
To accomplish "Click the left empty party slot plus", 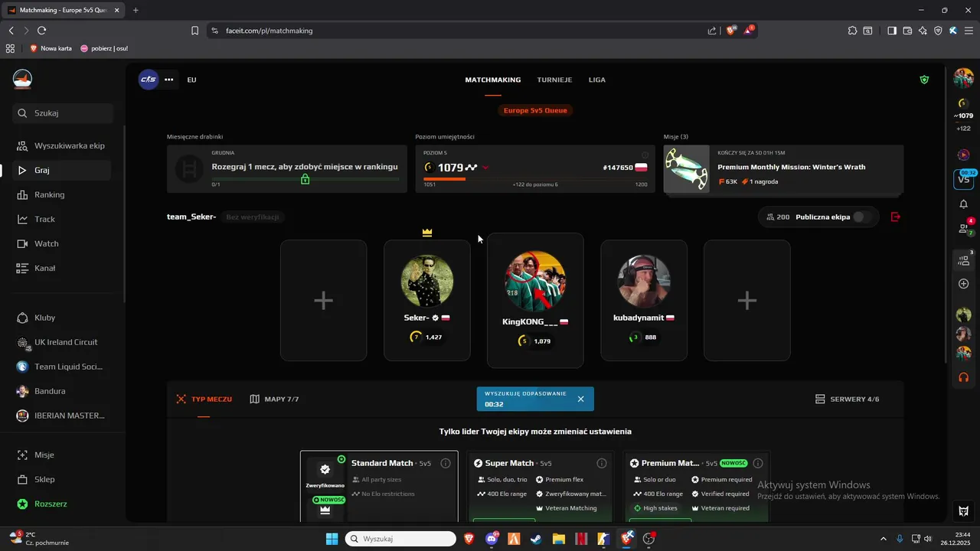I will pyautogui.click(x=323, y=300).
